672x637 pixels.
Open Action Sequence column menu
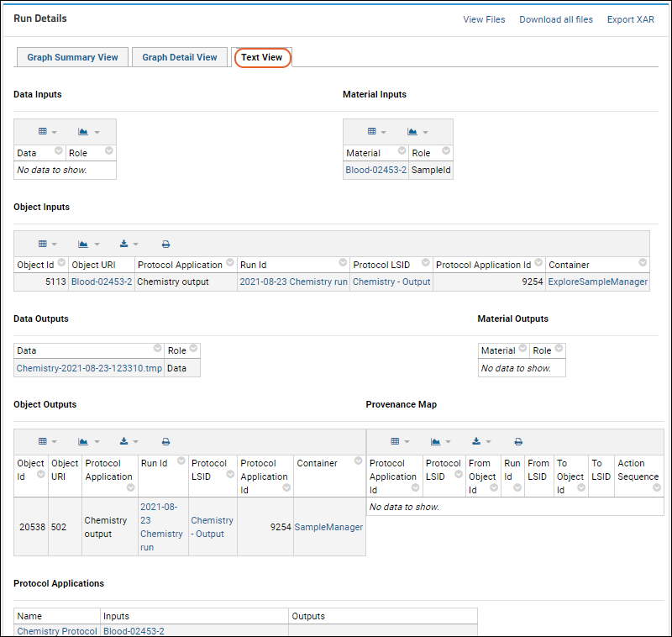(x=657, y=487)
